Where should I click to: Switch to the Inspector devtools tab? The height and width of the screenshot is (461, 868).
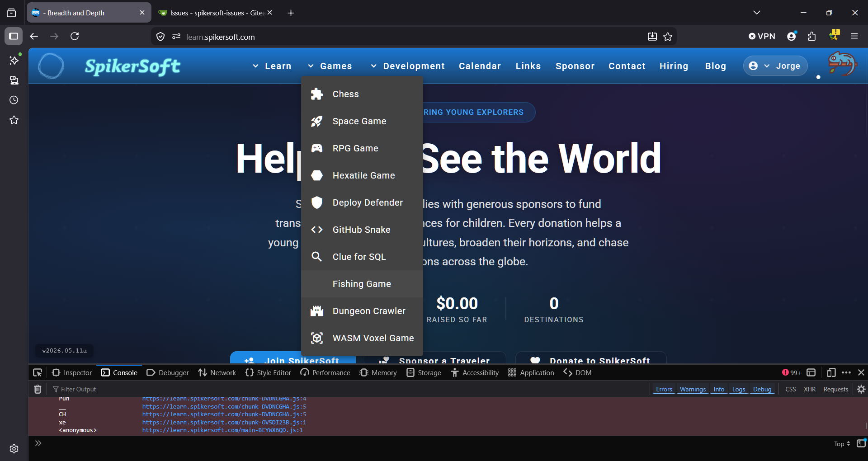pos(72,372)
